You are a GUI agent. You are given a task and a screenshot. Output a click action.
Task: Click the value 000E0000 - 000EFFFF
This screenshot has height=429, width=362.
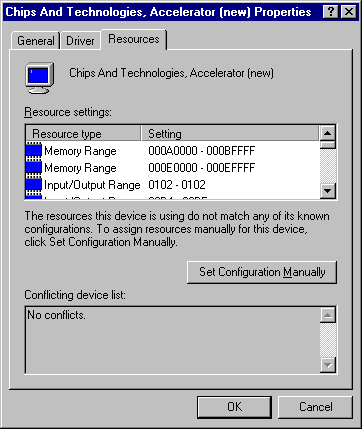202,168
